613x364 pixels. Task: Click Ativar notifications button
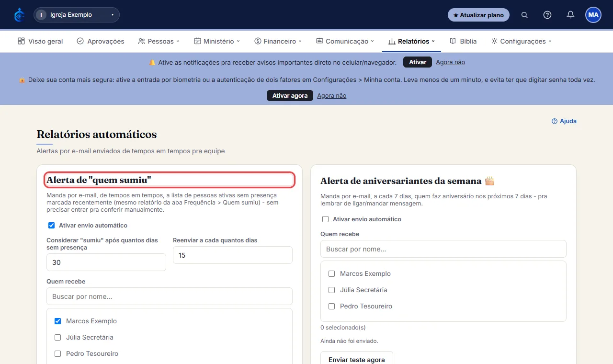(x=418, y=62)
